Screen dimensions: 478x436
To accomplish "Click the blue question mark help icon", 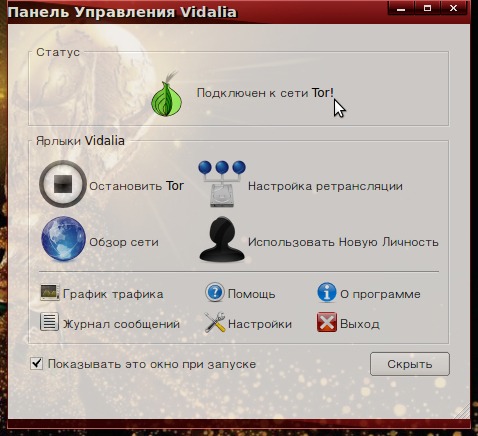I will pyautogui.click(x=215, y=293).
